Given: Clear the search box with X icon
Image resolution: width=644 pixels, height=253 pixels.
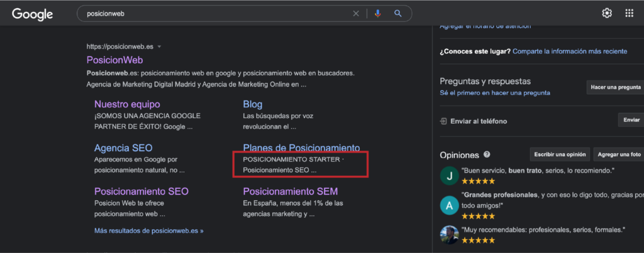Looking at the screenshot, I should click(356, 14).
